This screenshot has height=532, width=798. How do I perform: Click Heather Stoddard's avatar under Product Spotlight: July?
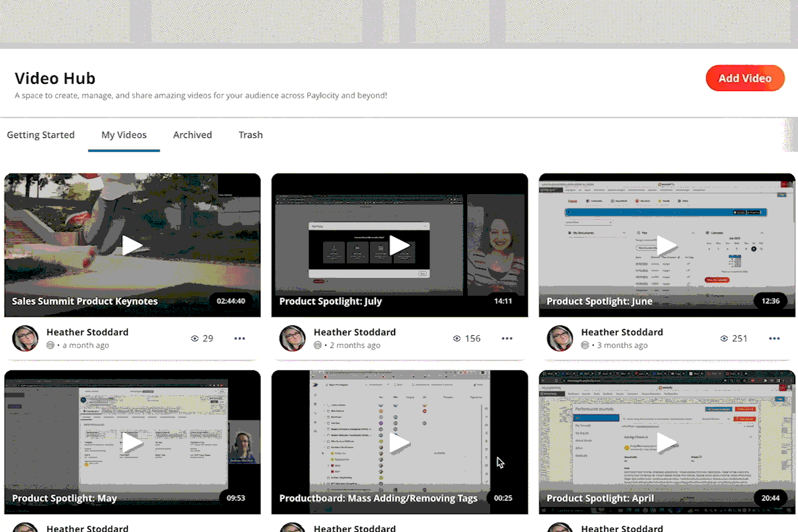[x=293, y=339]
